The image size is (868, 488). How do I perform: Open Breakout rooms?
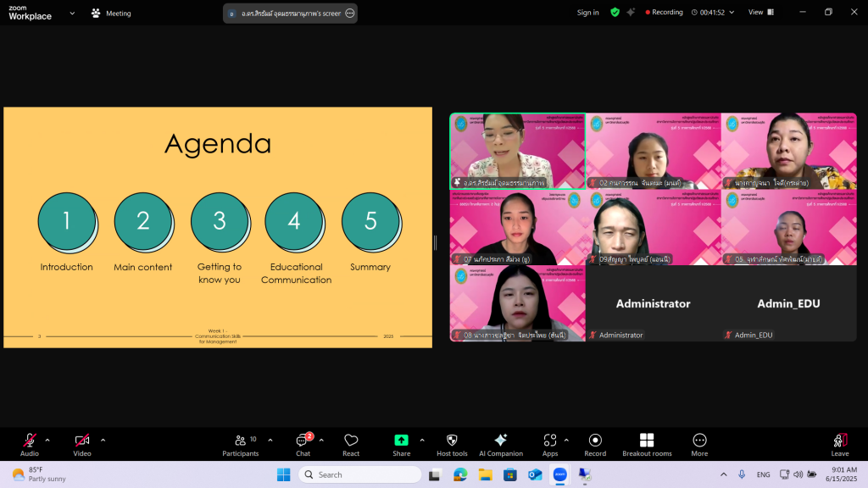pos(647,441)
